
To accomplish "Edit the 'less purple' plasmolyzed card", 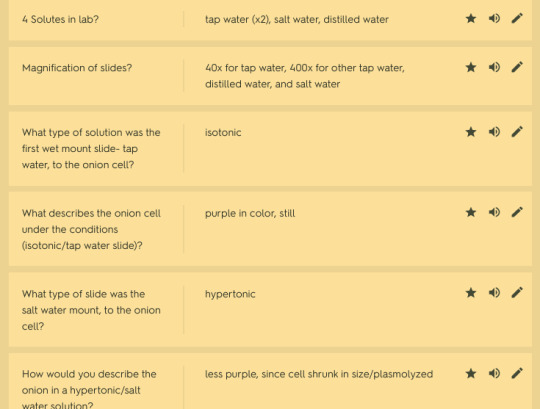I will [x=517, y=374].
